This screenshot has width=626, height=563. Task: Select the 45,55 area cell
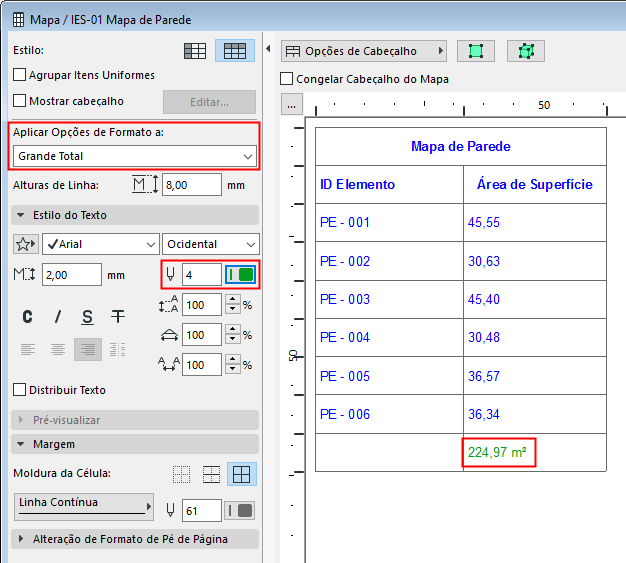coord(535,222)
